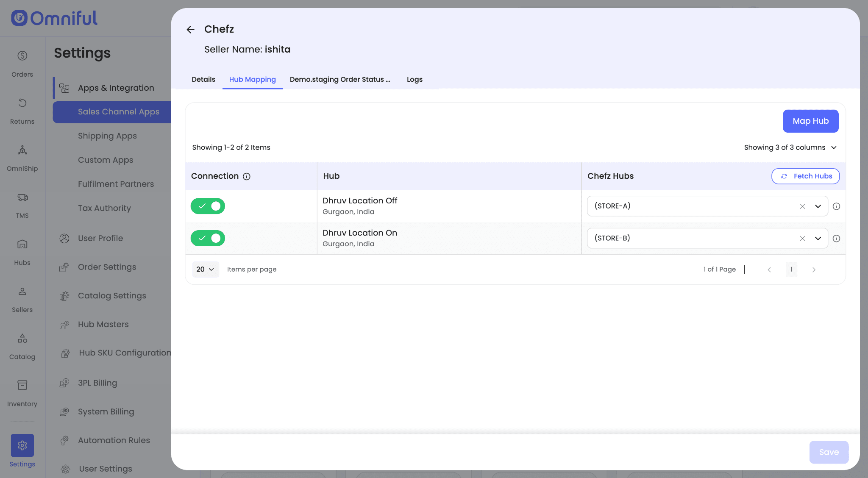Open the items per page dropdown
Viewport: 868px width, 478px height.
tap(206, 270)
